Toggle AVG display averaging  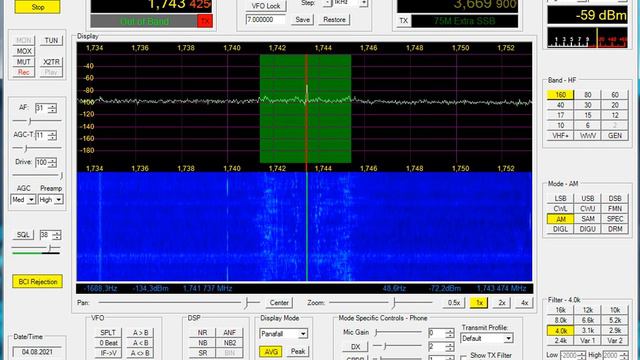pos(271,351)
